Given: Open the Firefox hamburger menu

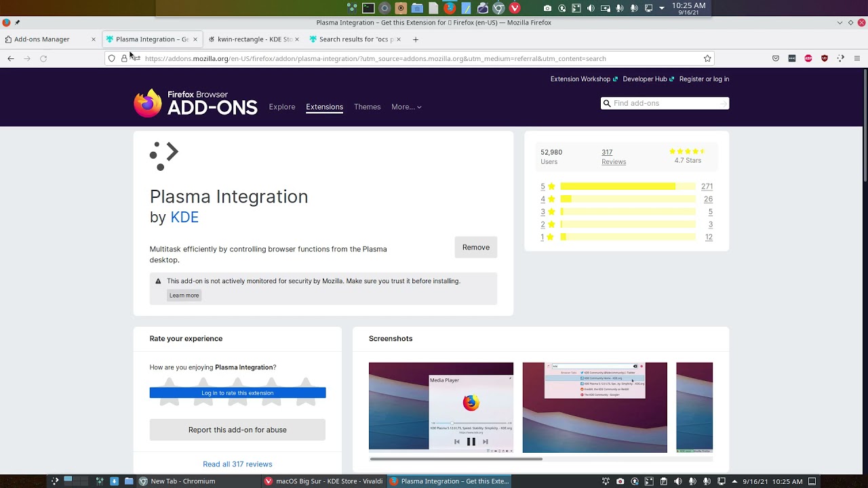Looking at the screenshot, I should (x=857, y=58).
